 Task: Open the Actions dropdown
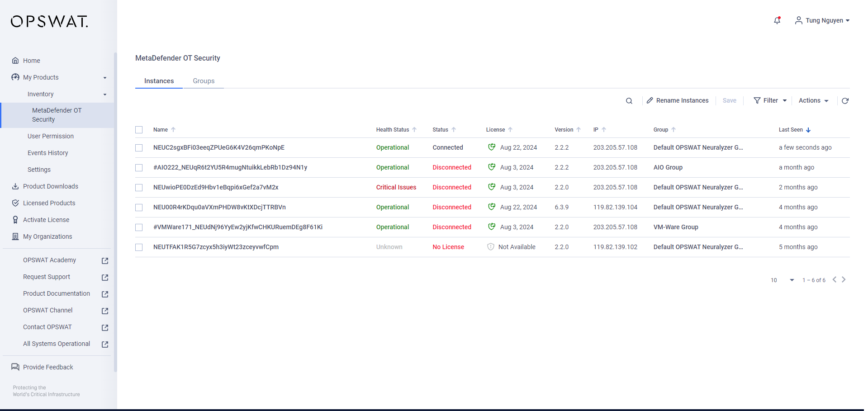pos(813,100)
